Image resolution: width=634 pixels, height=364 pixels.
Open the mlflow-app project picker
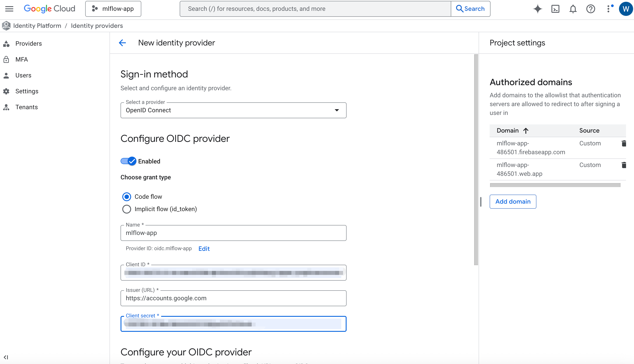[x=113, y=9]
